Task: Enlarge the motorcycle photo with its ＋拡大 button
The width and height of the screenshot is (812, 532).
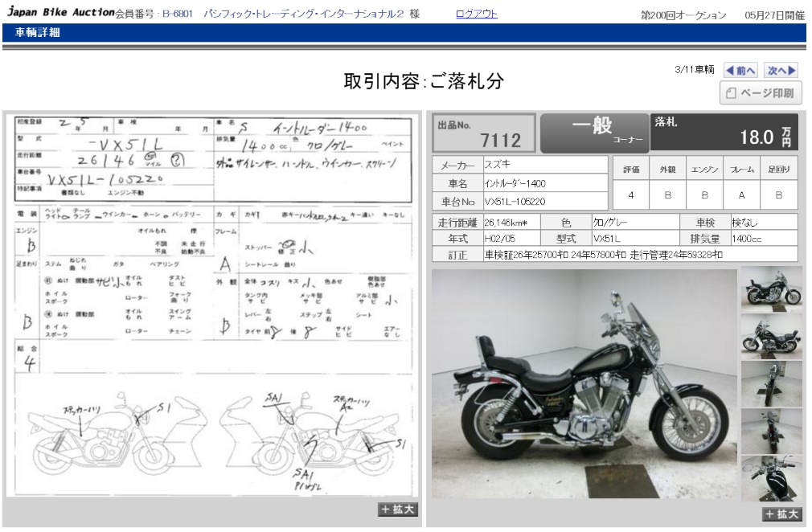Action: pos(781,514)
